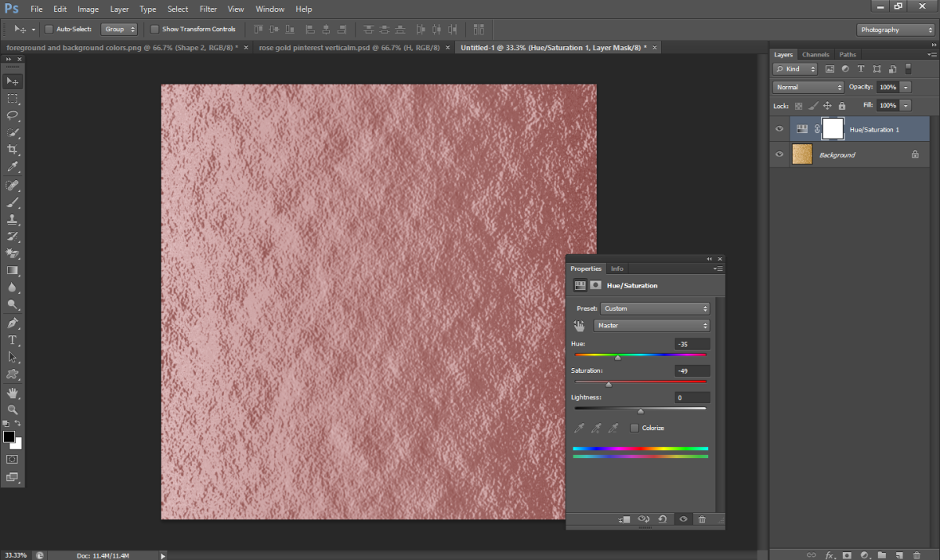Viewport: 940px width, 560px height.
Task: Switch to the rose gold pinterest verticalm.psd document
Action: point(347,47)
